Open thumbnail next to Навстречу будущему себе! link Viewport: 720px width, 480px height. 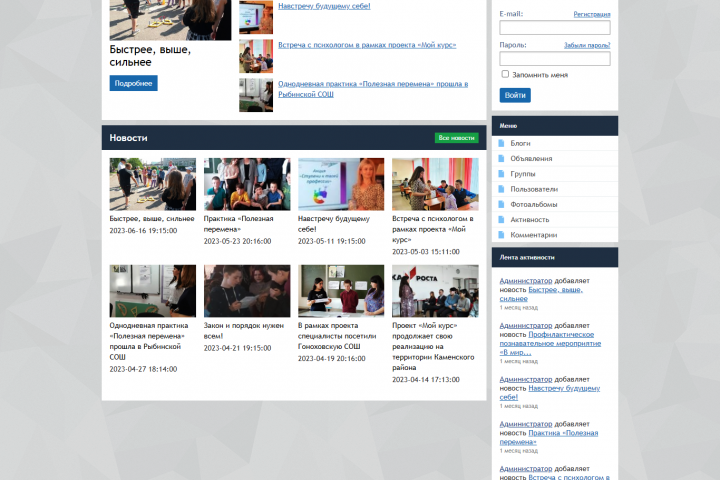256,17
